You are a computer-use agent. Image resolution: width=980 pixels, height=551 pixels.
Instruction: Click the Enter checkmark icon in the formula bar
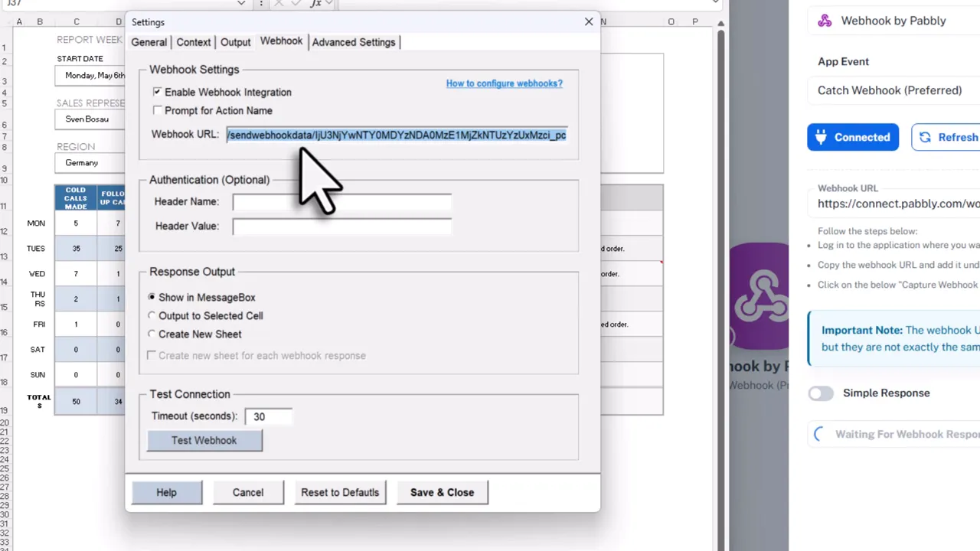pos(296,3)
